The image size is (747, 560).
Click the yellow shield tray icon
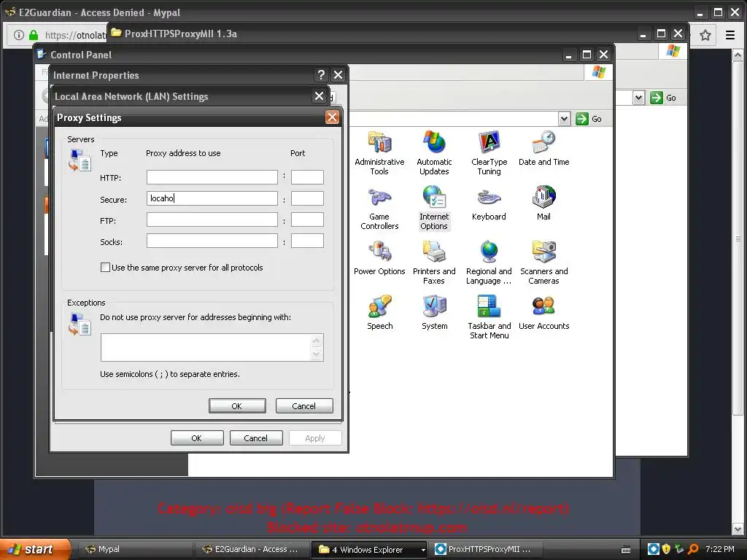tap(666, 549)
